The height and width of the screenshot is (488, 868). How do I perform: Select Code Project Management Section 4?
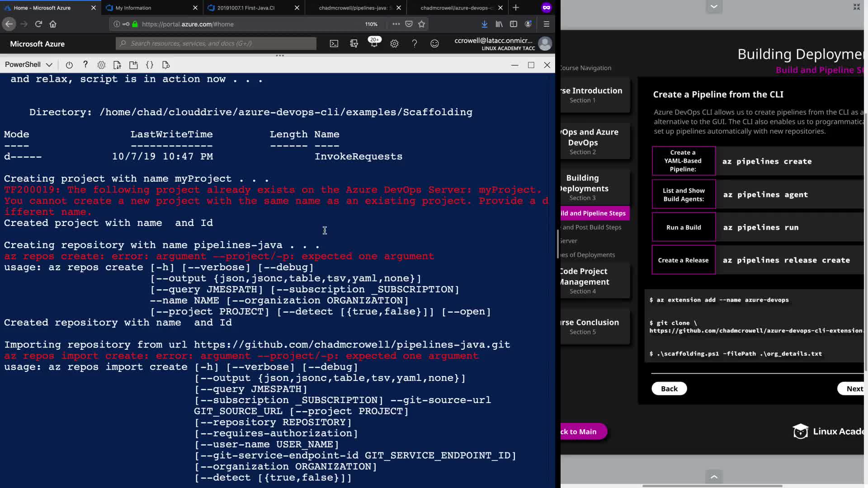pyautogui.click(x=583, y=280)
